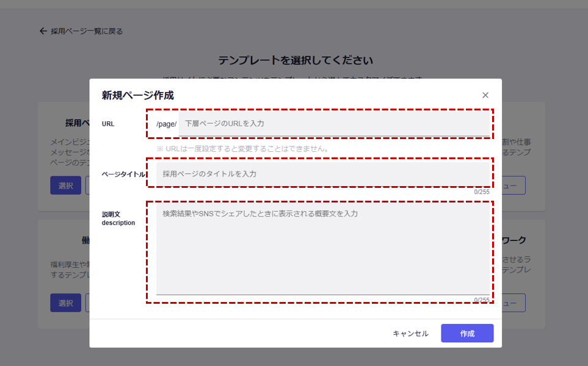Open the 採用ページ一覧に戻る link
The height and width of the screenshot is (366, 588).
[86, 31]
